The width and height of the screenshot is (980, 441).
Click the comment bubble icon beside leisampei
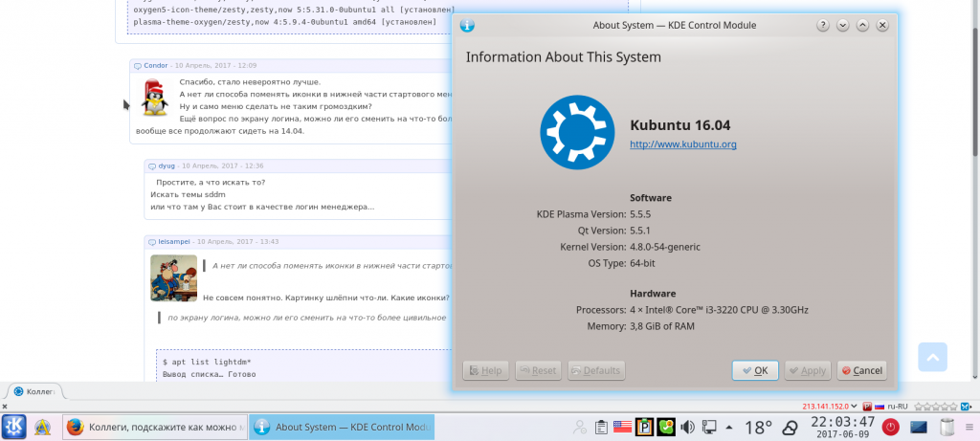point(152,242)
